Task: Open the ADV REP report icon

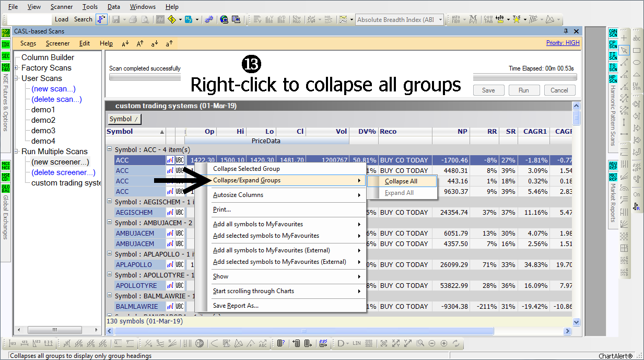Action: pos(613,166)
